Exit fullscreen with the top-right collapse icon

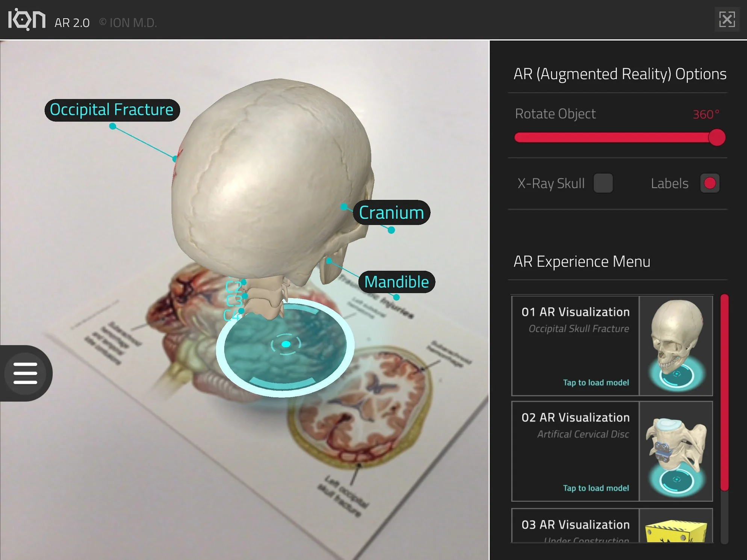pos(727,19)
